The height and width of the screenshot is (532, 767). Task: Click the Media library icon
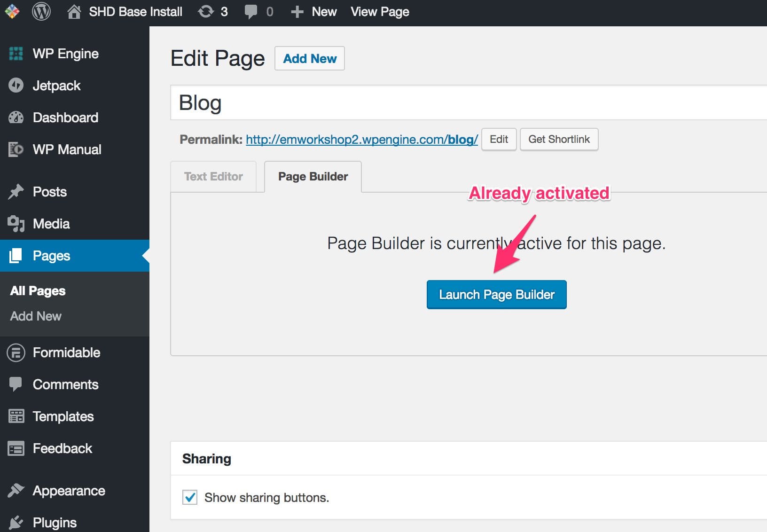click(16, 224)
